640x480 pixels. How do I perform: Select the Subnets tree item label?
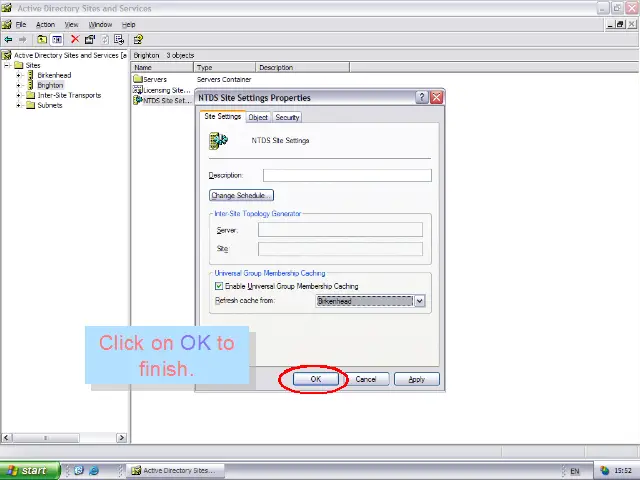coord(50,105)
